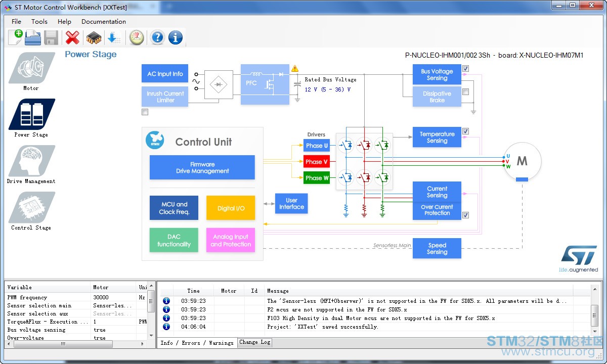Screen dimensions: 607x364
Task: Click the variable list horizontal scrollbar
Action: pyautogui.click(x=76, y=344)
